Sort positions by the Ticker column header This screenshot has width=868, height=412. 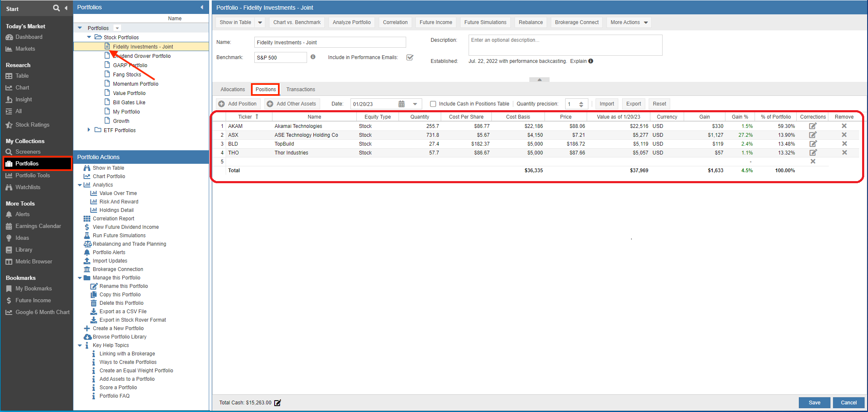click(249, 117)
